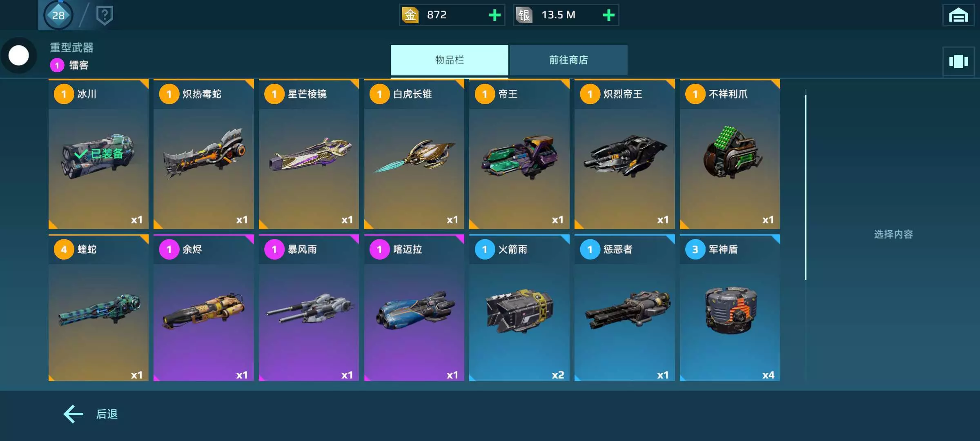
Task: Click the compare layout icon at right
Action: coord(958,62)
